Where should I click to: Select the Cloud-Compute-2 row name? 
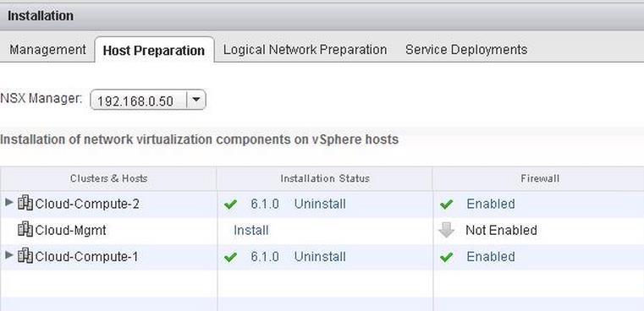coord(87,204)
